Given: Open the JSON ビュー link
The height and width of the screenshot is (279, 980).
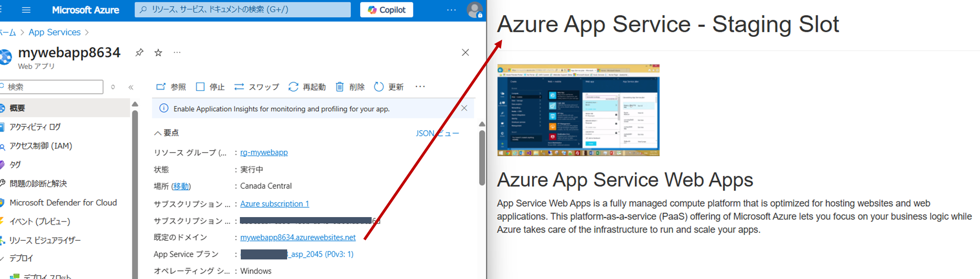Looking at the screenshot, I should pyautogui.click(x=437, y=133).
